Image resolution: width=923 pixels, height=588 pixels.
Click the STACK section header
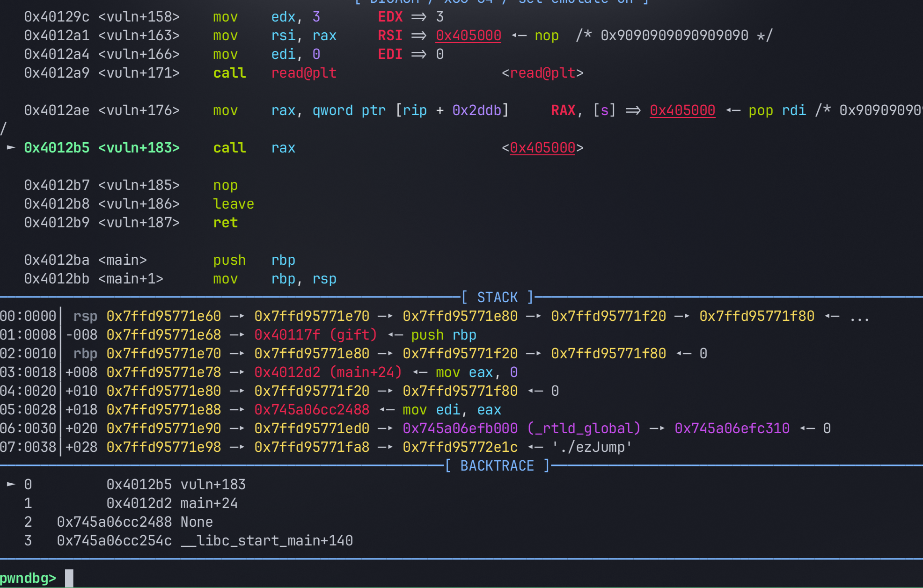[497, 298]
